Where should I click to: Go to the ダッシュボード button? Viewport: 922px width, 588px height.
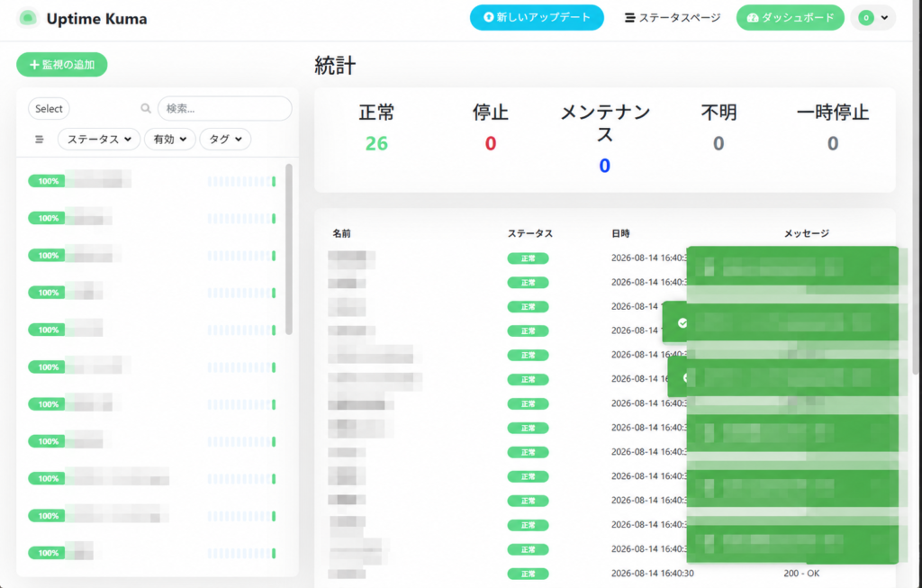click(x=790, y=18)
